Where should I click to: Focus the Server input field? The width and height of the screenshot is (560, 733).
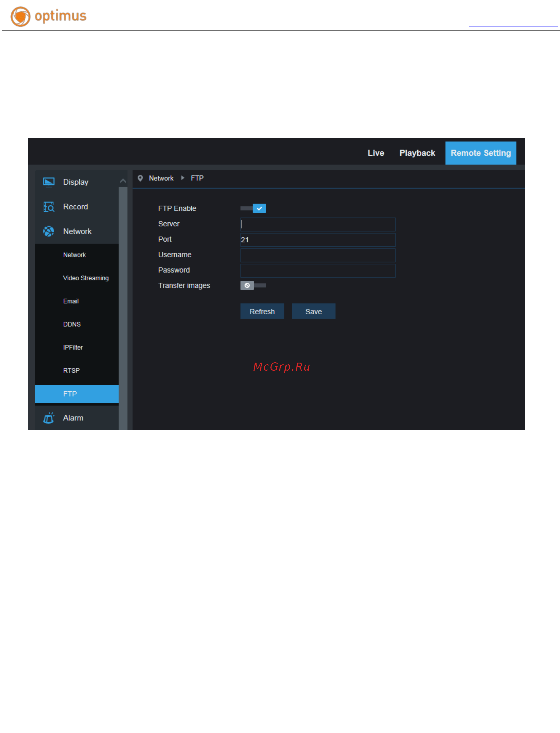pyautogui.click(x=318, y=225)
